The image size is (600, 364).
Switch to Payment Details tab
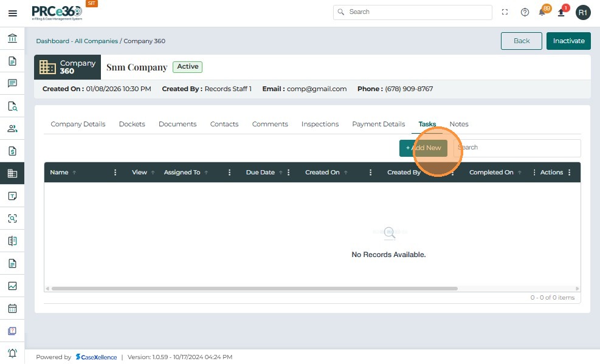[x=379, y=124]
